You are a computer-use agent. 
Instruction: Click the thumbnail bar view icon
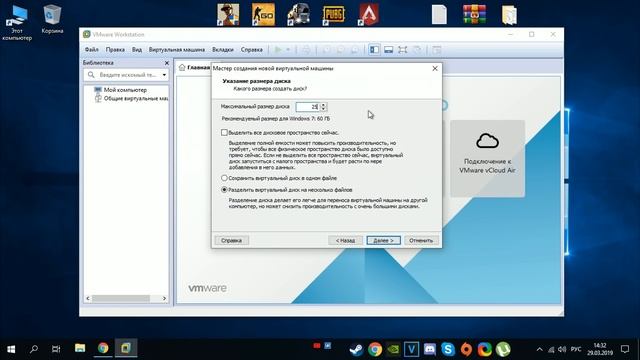(x=389, y=49)
